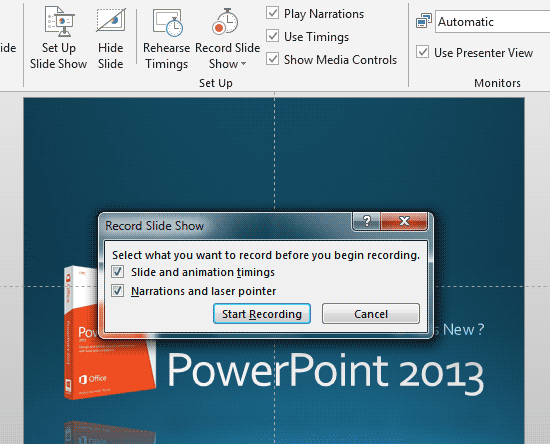Image resolution: width=550 pixels, height=444 pixels.
Task: Open help in Record Slide Show dialog
Action: click(x=366, y=221)
